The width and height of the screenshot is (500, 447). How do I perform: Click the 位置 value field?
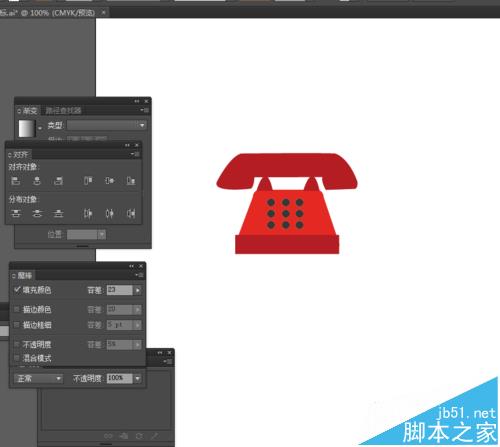[x=82, y=235]
